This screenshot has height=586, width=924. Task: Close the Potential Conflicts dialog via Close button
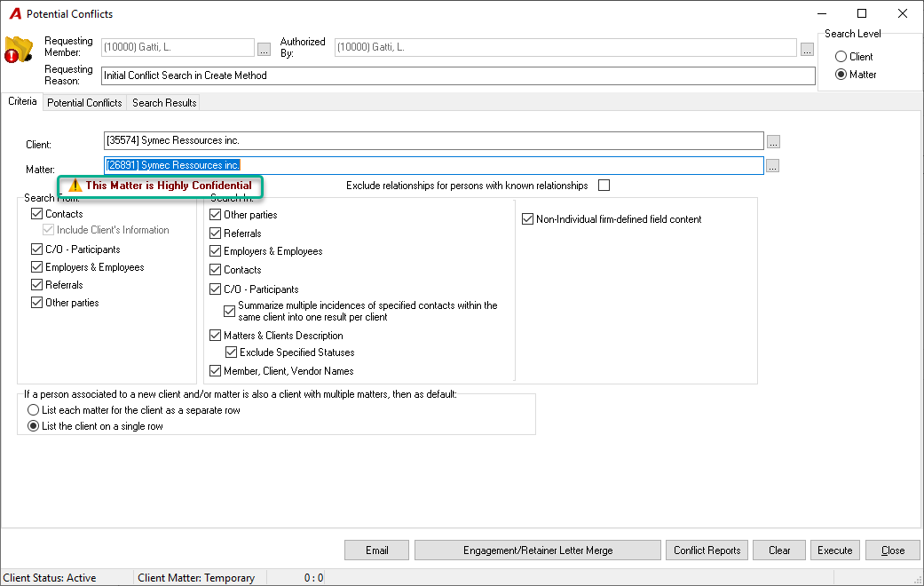[x=893, y=550]
